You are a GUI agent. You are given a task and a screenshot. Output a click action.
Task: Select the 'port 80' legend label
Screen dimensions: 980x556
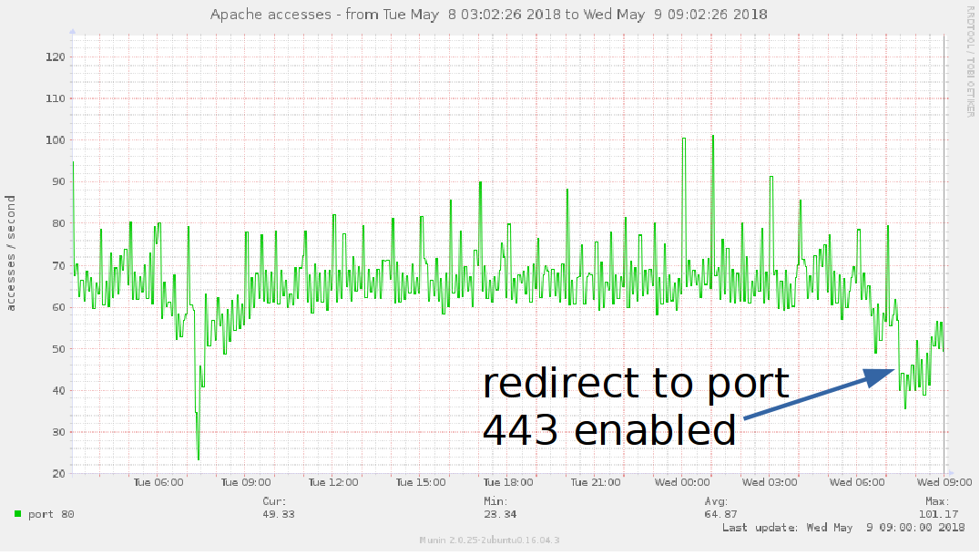51,515
